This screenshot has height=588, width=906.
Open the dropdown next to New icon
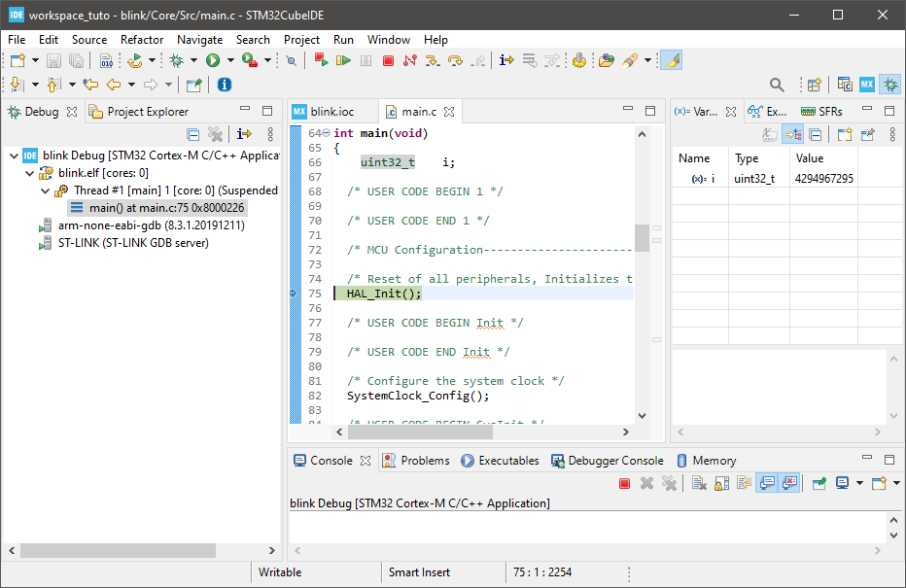tap(35, 60)
